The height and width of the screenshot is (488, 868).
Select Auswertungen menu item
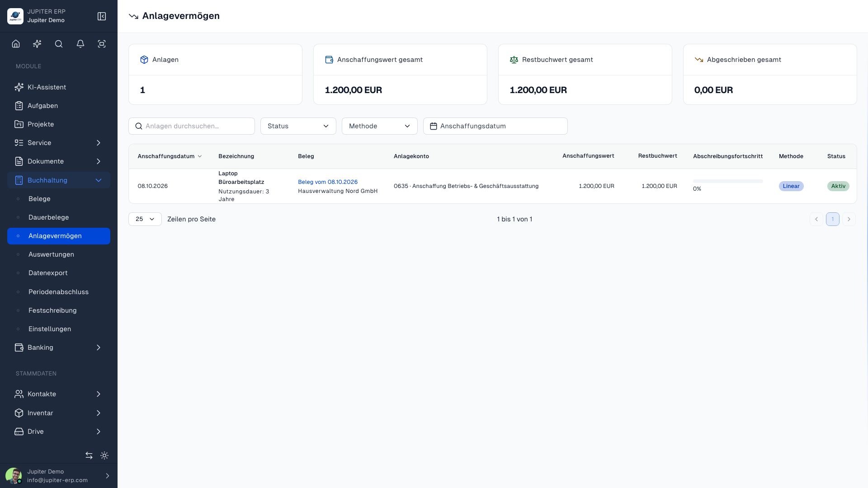[x=59, y=254]
